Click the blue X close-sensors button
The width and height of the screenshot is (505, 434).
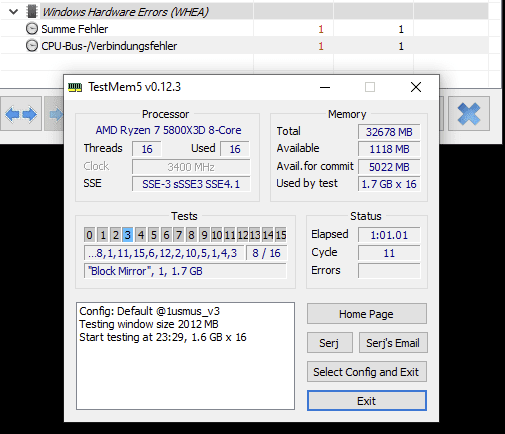[469, 114]
